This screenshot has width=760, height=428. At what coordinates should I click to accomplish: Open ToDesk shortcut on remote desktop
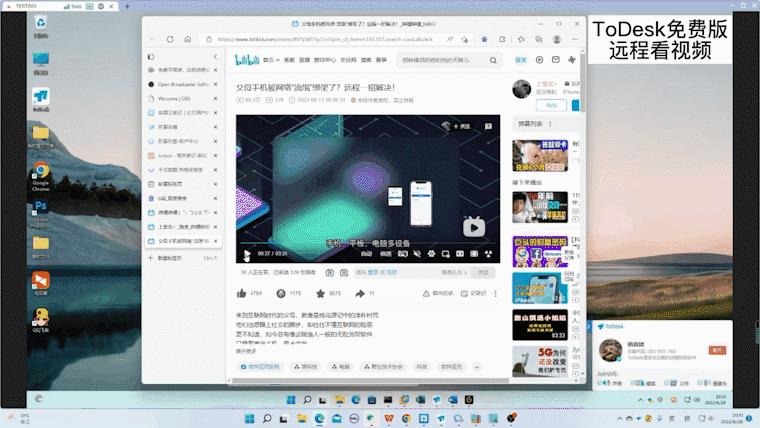tap(41, 99)
